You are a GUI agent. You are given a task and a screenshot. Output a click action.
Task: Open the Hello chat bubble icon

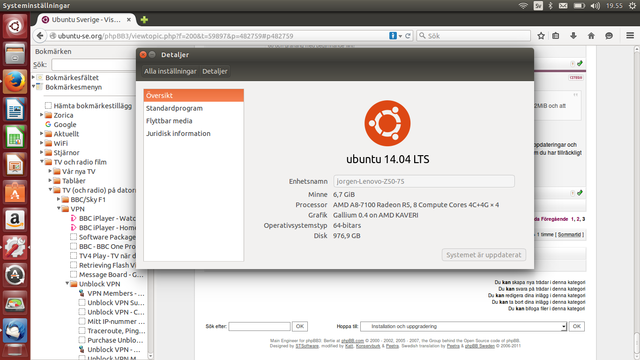609,36
